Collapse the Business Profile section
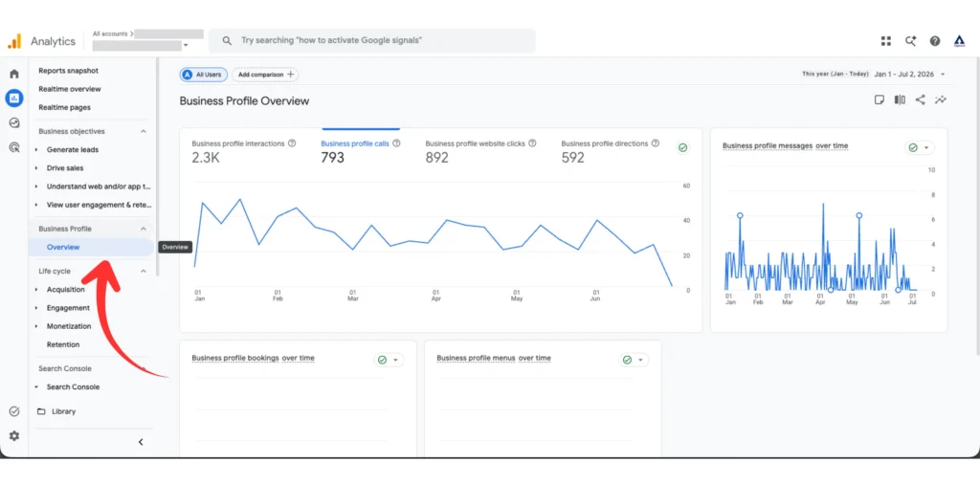Viewport: 980px width, 484px height. click(x=144, y=229)
